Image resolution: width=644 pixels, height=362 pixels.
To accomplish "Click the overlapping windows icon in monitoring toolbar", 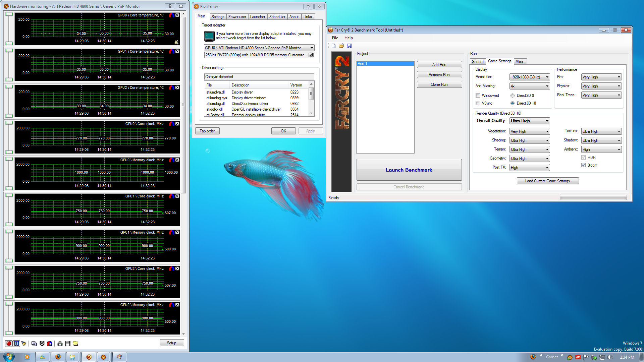I will point(34,344).
